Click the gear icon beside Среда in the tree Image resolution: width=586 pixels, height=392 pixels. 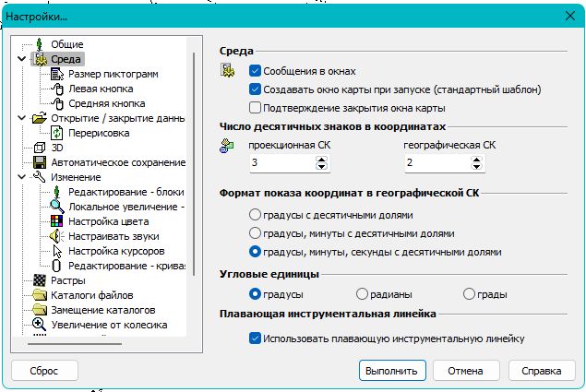click(x=40, y=59)
